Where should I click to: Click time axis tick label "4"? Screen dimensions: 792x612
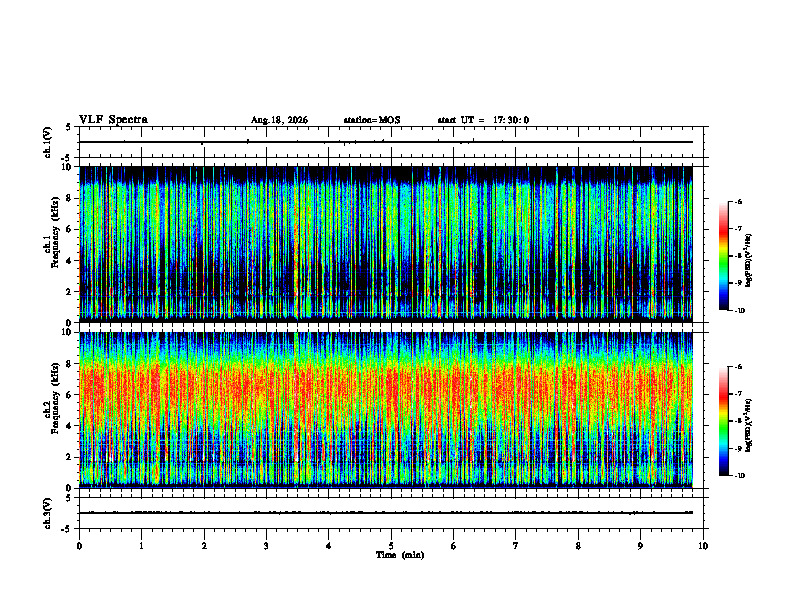[x=329, y=546]
